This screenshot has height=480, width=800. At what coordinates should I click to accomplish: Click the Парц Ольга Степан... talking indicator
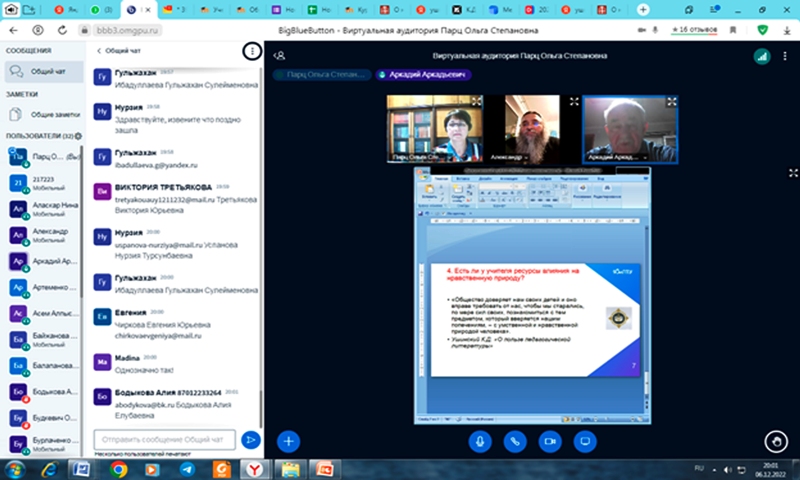322,74
